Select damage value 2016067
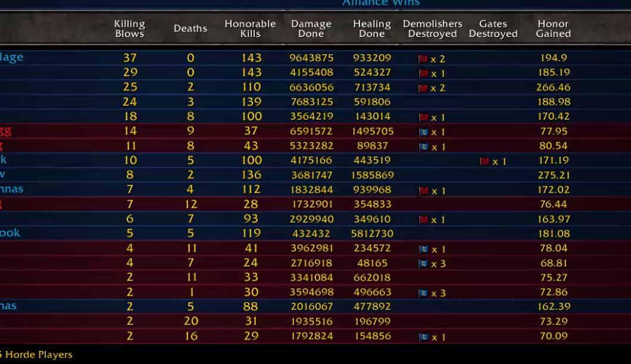631x364 pixels. [311, 306]
